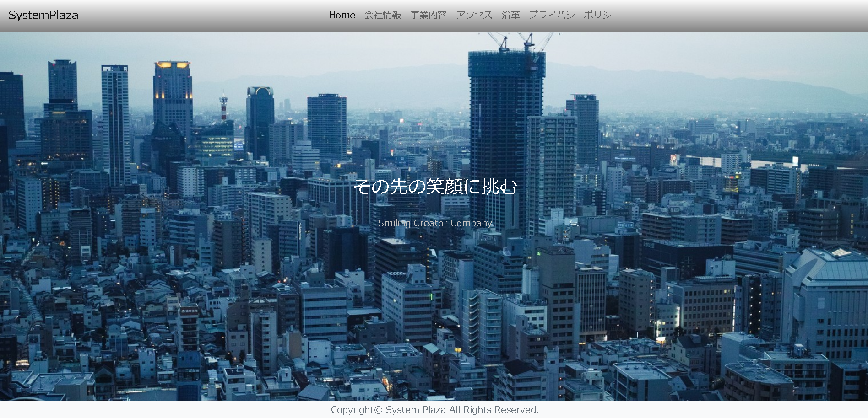The image size is (868, 418).
Task: Click the © symbol in the footer
Action: pos(378,410)
